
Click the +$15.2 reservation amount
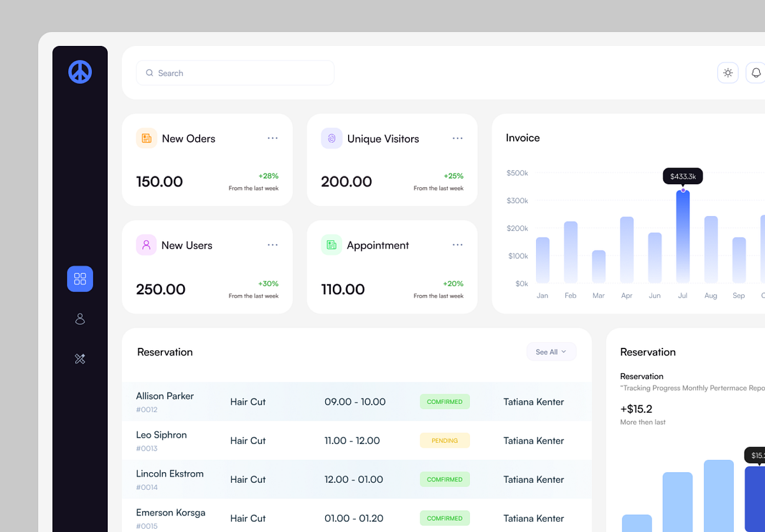click(x=636, y=408)
